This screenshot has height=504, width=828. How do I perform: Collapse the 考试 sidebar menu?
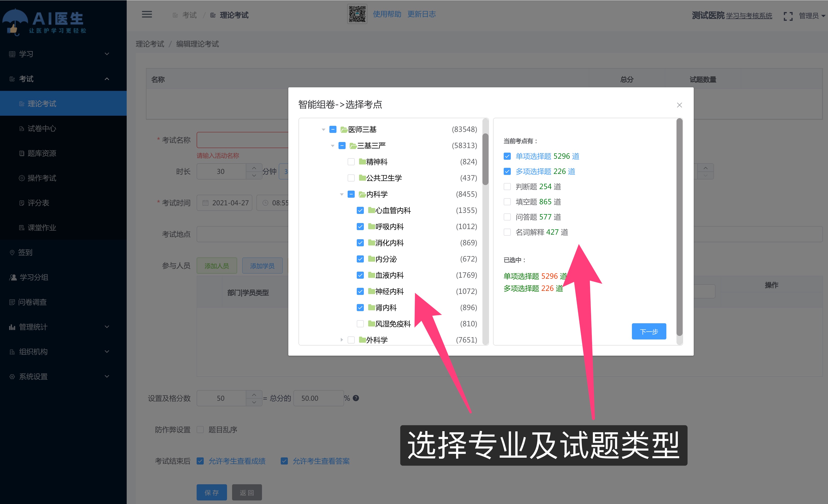click(63, 79)
